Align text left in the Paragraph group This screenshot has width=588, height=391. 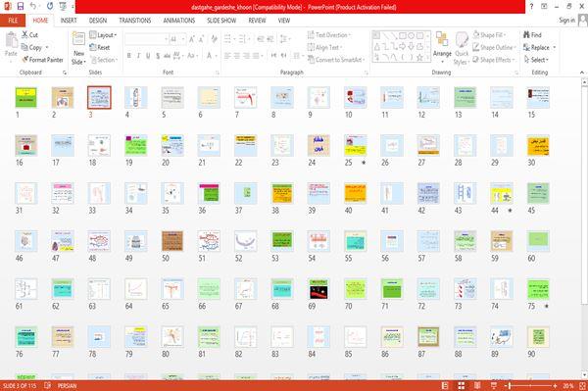tap(227, 56)
